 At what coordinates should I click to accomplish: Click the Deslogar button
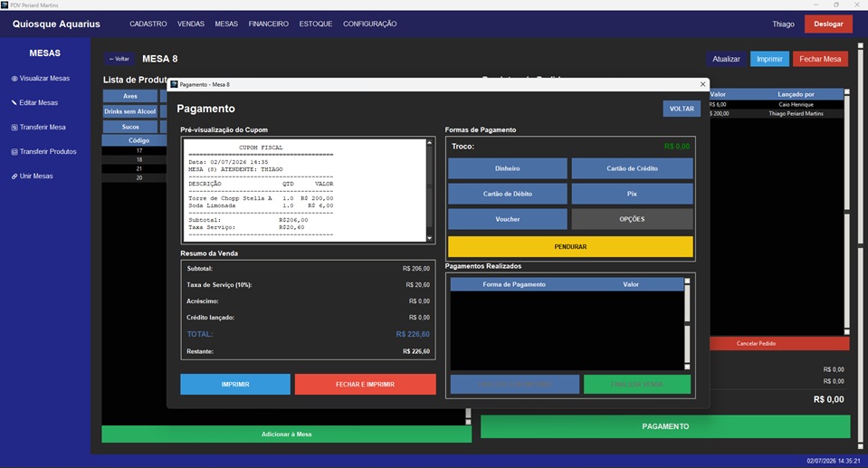[828, 24]
